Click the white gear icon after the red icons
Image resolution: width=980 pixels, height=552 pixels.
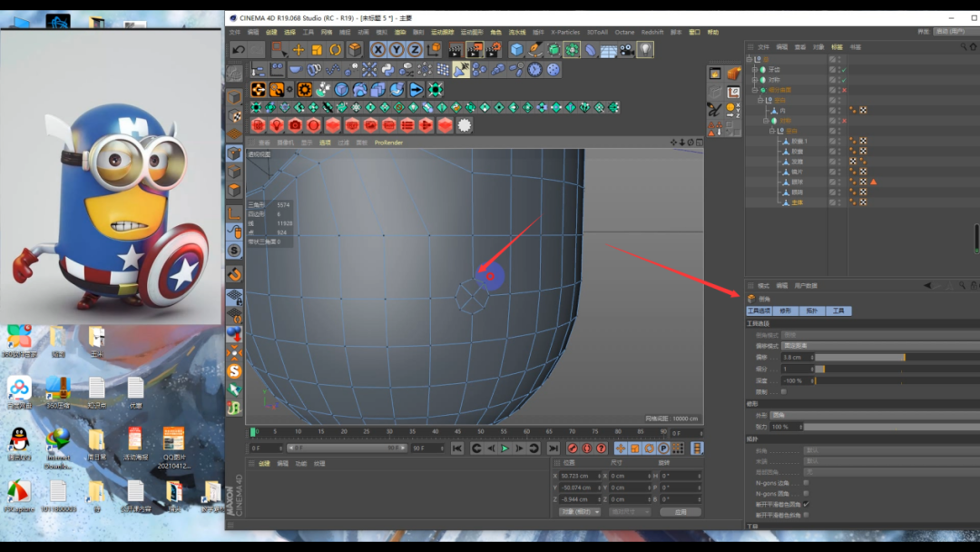coord(464,125)
